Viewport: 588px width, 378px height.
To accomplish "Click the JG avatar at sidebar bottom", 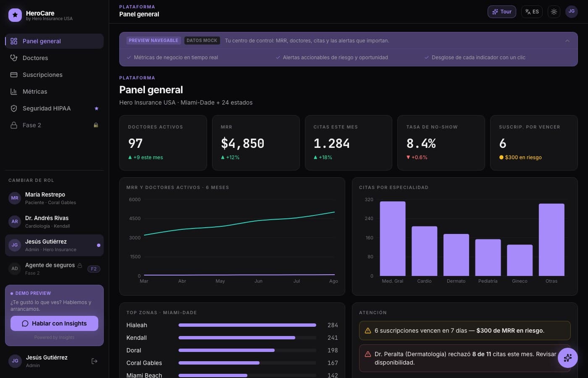I will click(x=15, y=361).
